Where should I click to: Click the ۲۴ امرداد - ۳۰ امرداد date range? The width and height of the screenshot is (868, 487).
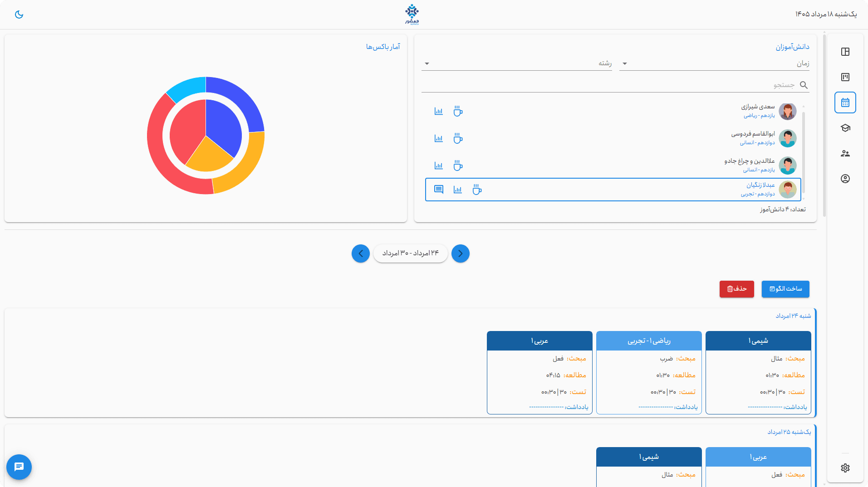[x=411, y=253]
